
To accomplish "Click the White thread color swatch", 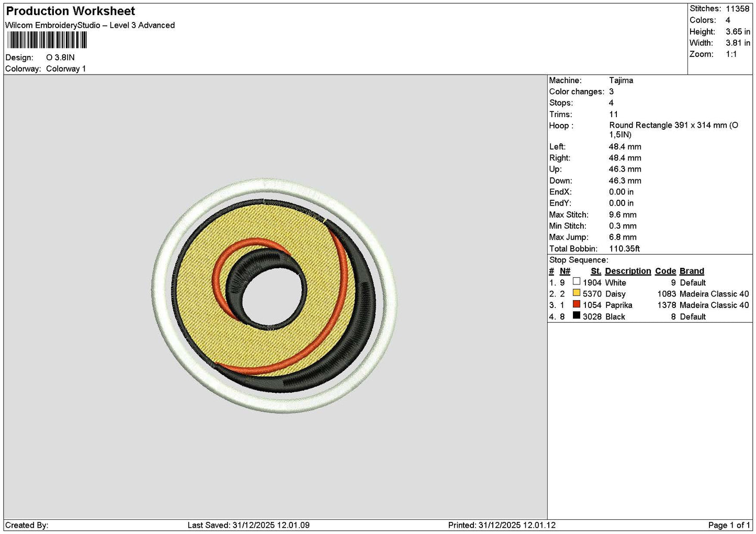I will [576, 281].
